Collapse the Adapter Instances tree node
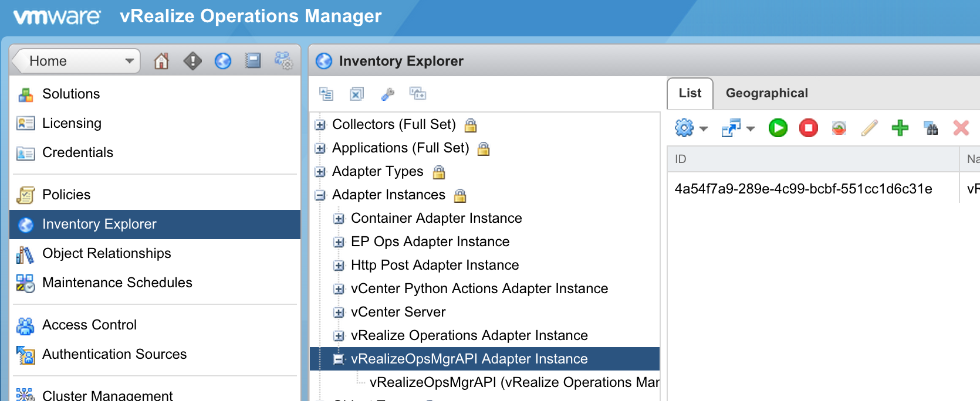Image resolution: width=980 pixels, height=401 pixels. click(x=320, y=195)
